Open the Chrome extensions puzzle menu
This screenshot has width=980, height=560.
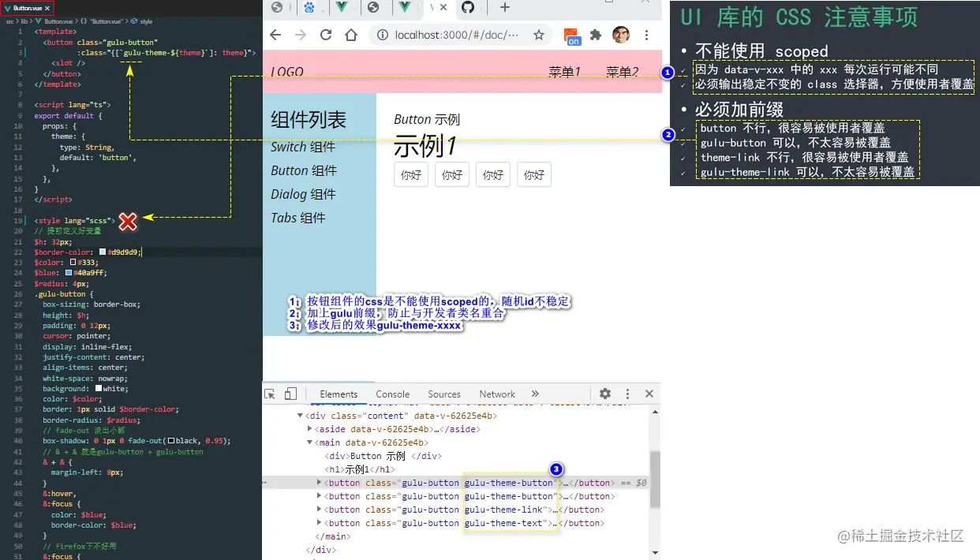pos(596,35)
